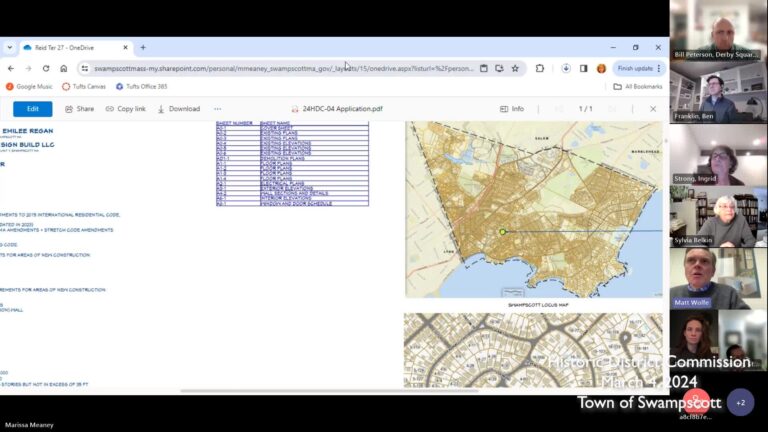Open a new browser tab

pos(143,47)
